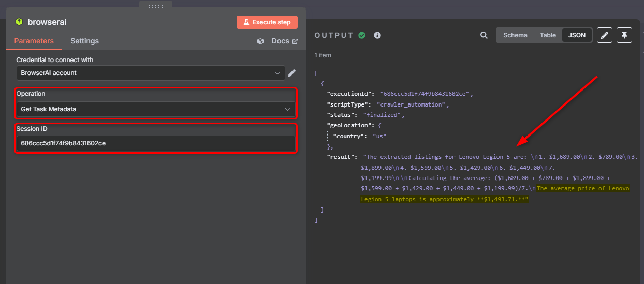Click the "executionId" key in JSON

click(349, 94)
